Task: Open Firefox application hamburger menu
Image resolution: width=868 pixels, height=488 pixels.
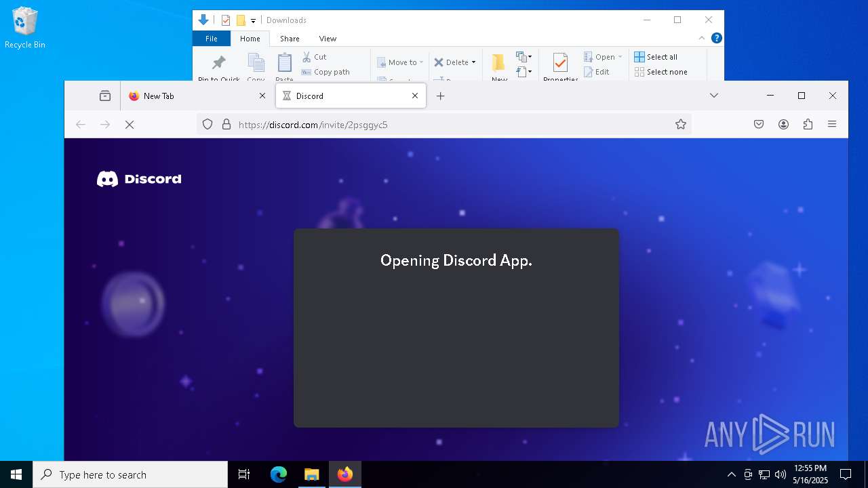Action: 832,124
